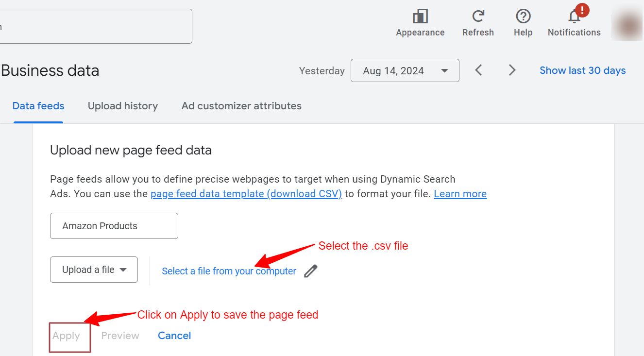Go to previous day arrow
644x356 pixels.
click(x=478, y=70)
